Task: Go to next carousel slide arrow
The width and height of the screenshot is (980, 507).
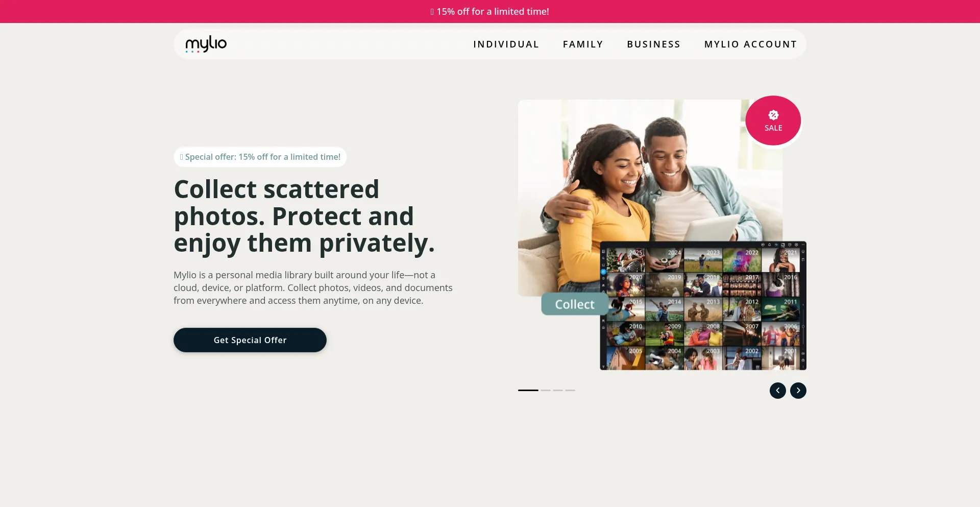Action: 798,391
